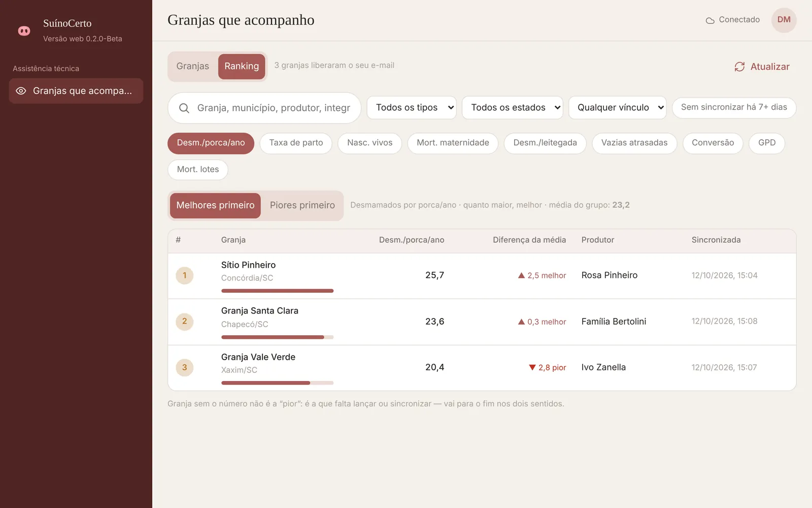Open the DM user avatar
This screenshot has height=508, width=812.
pos(784,20)
